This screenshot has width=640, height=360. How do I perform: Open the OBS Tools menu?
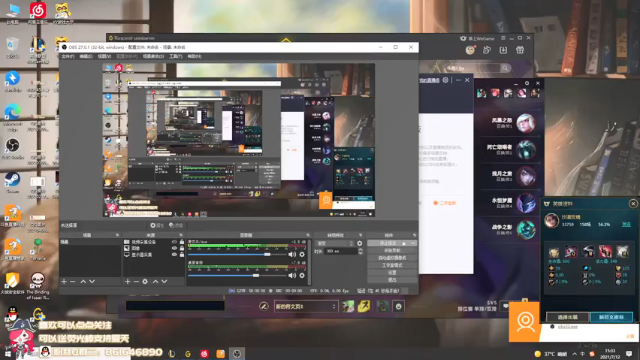pyautogui.click(x=176, y=56)
